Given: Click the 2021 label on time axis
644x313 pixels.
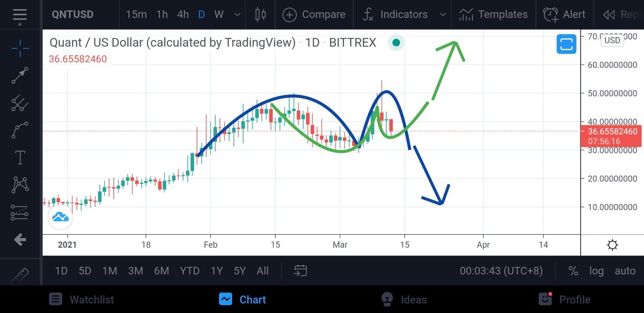Looking at the screenshot, I should pyautogui.click(x=67, y=244).
